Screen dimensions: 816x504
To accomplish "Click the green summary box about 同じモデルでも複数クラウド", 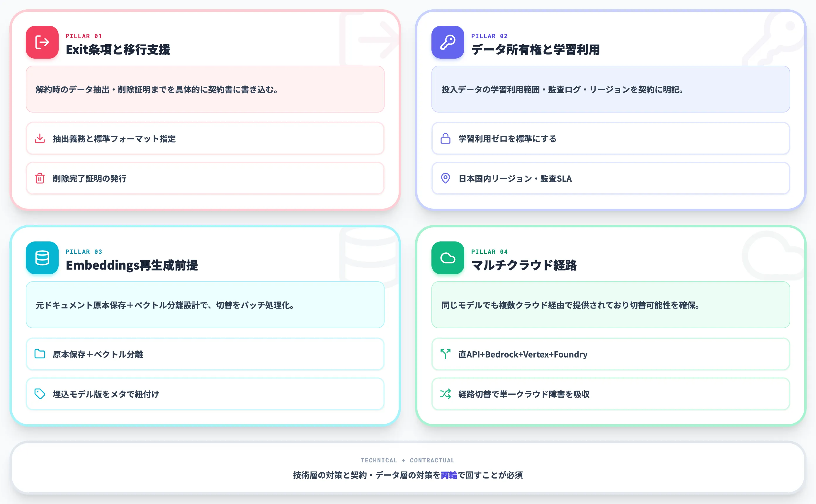I will 611,305.
